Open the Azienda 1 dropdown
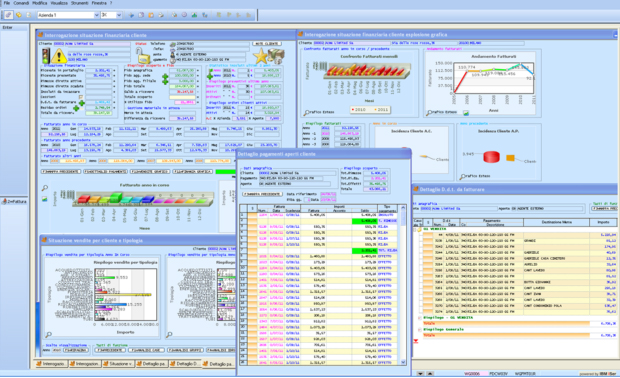The height and width of the screenshot is (378, 620). point(68,15)
